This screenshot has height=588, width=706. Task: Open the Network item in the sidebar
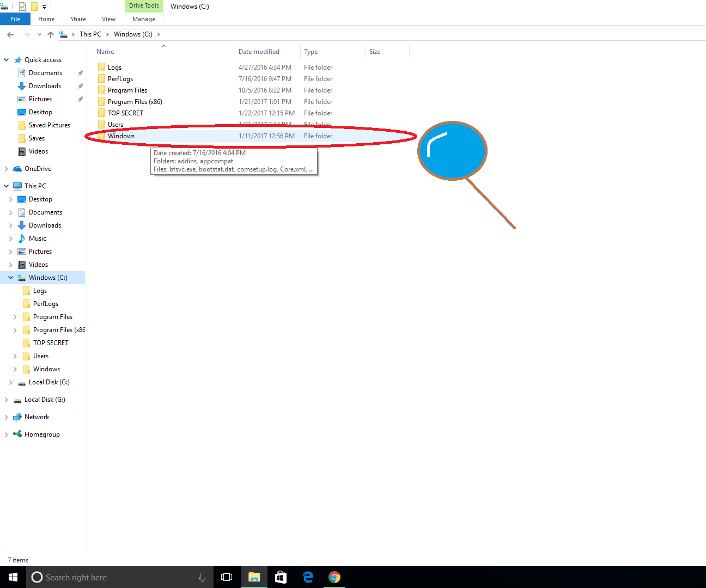coord(36,416)
